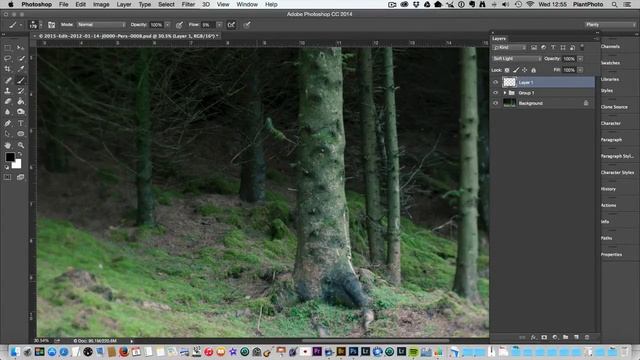640x360 pixels.
Task: Toggle lock image pixels
Action: click(516, 70)
